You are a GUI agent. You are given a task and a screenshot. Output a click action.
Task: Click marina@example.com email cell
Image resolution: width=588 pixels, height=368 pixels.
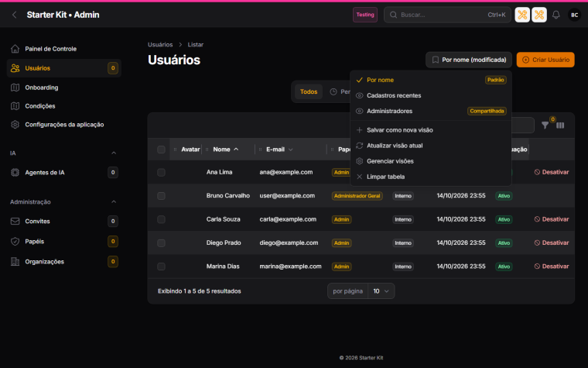click(x=290, y=267)
